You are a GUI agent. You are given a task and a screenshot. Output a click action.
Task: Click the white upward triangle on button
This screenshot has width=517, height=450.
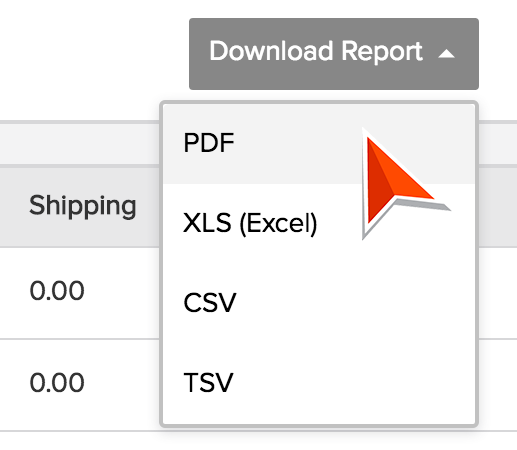pos(446,54)
